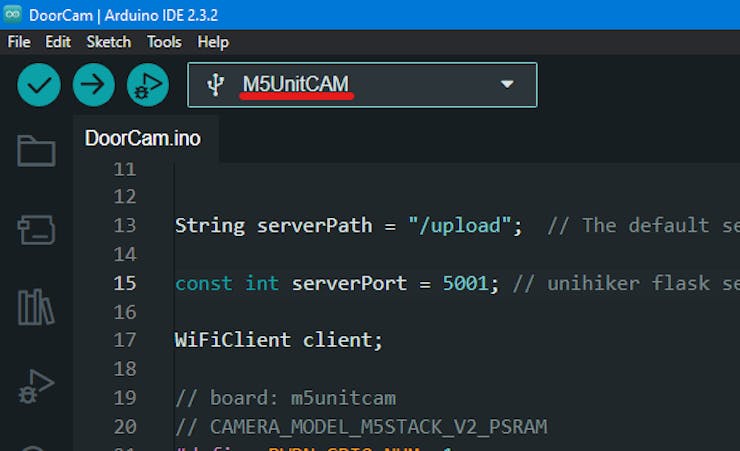Screen dimensions: 740x451
Task: Click line number 18 in the gutter
Action: (125, 369)
